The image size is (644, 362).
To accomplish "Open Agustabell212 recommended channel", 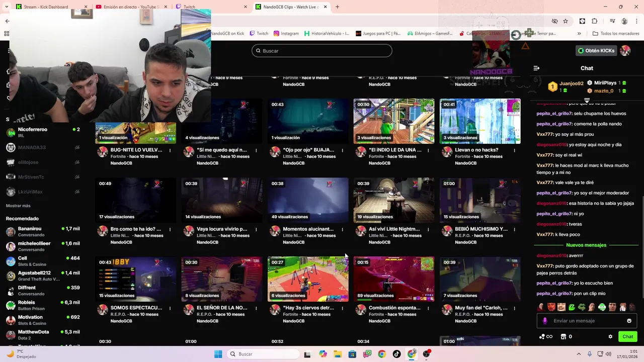I will tap(43, 276).
